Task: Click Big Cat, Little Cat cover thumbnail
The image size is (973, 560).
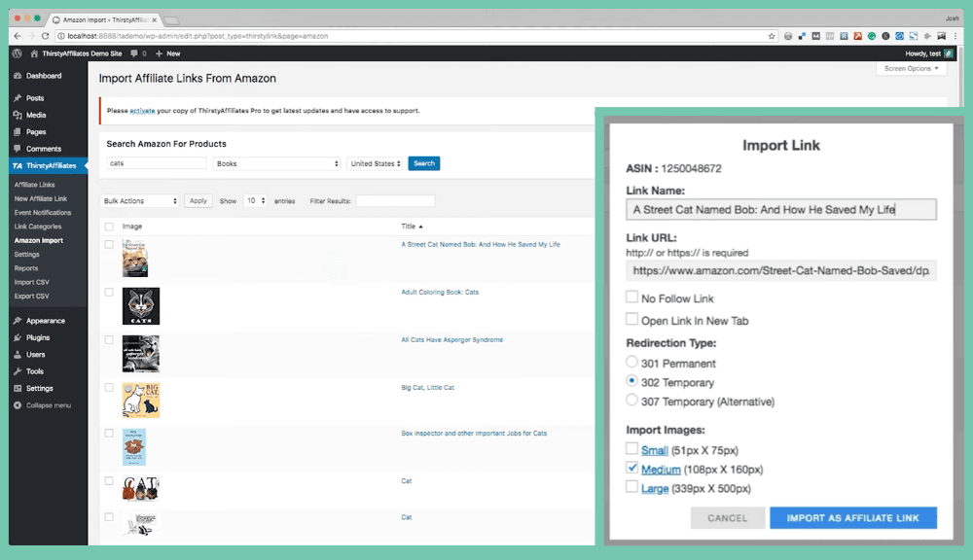Action: pos(141,400)
